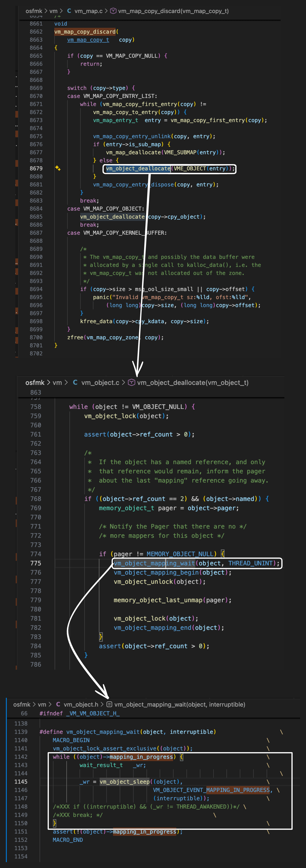Click vm_map_copy_entry_unlink call on line 8675

click(x=132, y=136)
